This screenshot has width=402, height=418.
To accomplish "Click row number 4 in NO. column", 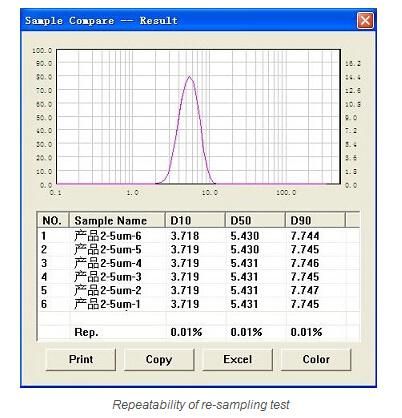I will [x=44, y=277].
